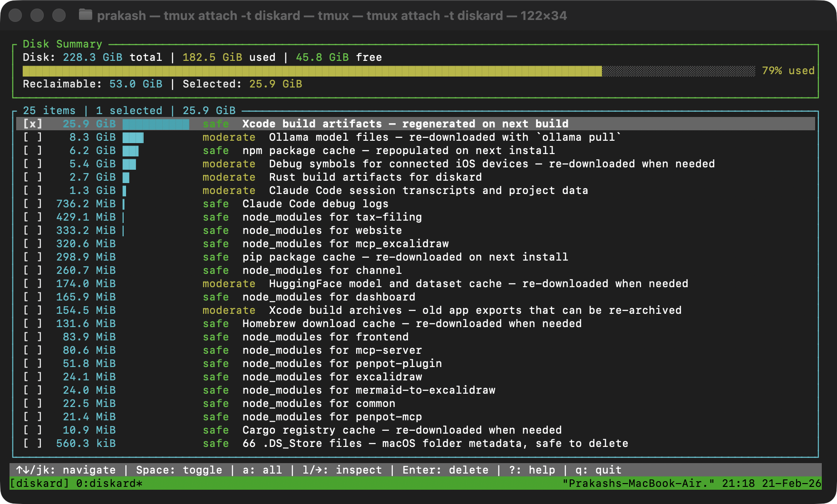Screen dimensions: 837x504
Task: Click the 'Enter: delete' hint
Action: click(x=446, y=470)
